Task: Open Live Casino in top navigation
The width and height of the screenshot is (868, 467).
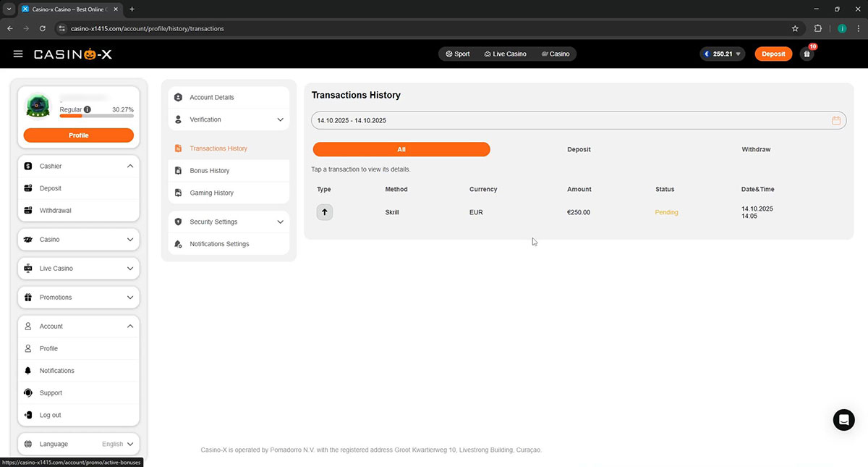Action: (506, 54)
